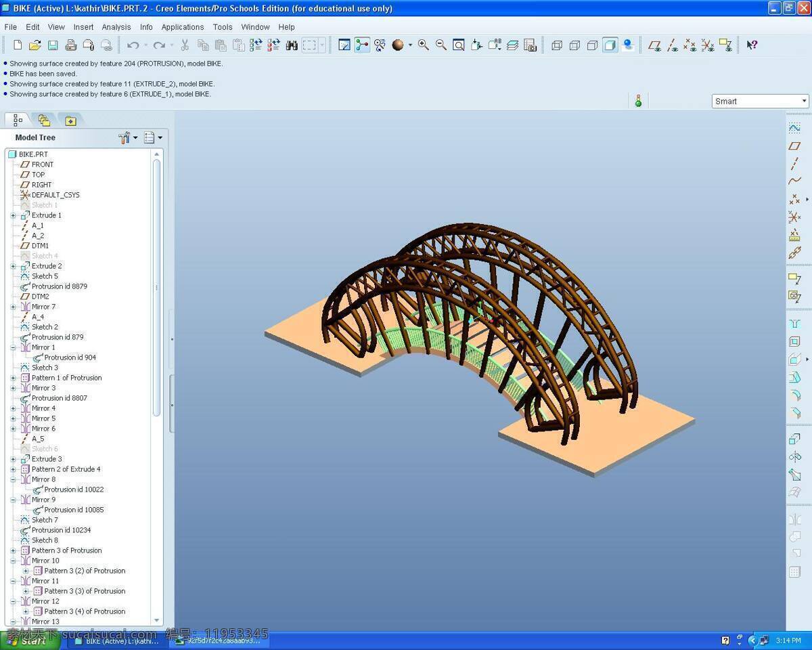The height and width of the screenshot is (650, 812).
Task: Select the Round tool in right toolbar
Action: (794, 395)
